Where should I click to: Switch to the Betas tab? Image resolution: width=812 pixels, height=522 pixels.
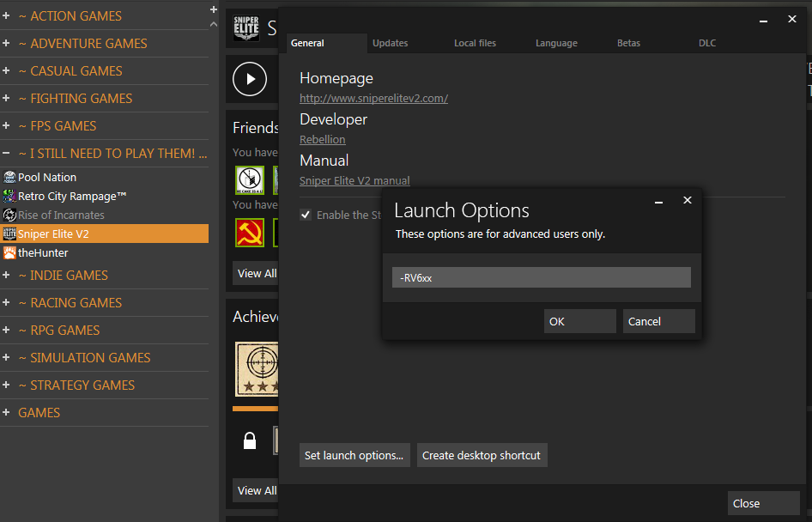tap(628, 43)
